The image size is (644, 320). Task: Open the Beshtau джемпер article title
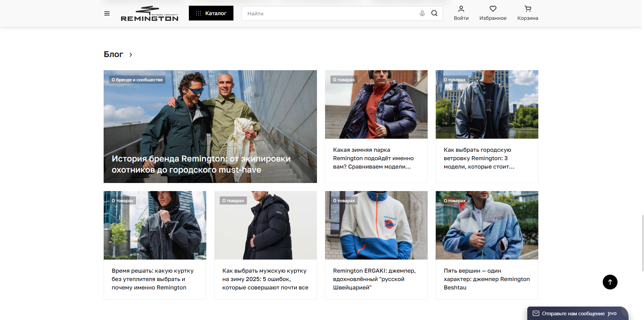click(x=486, y=279)
